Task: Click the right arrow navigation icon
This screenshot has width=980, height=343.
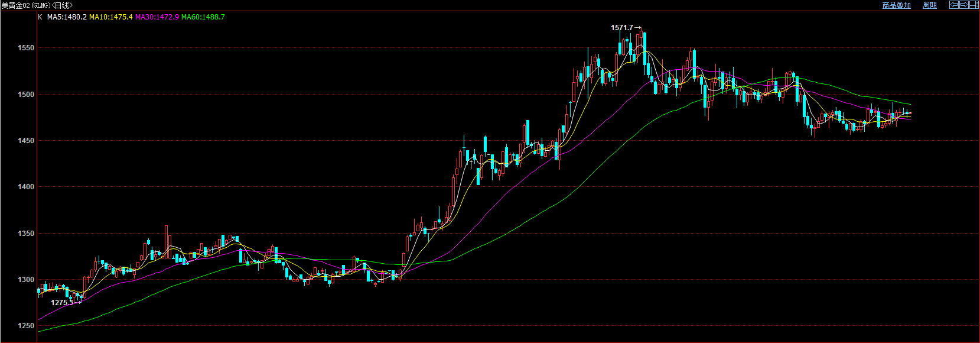Action: pos(963,5)
